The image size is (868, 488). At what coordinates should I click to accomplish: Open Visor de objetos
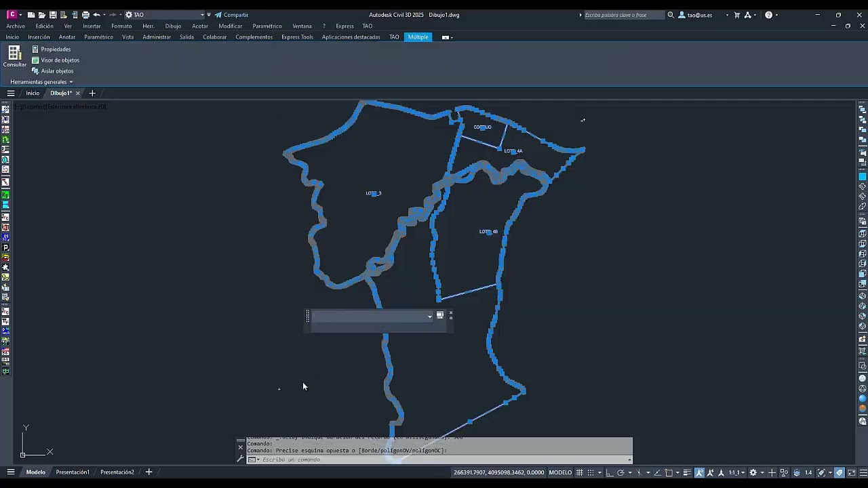click(55, 60)
